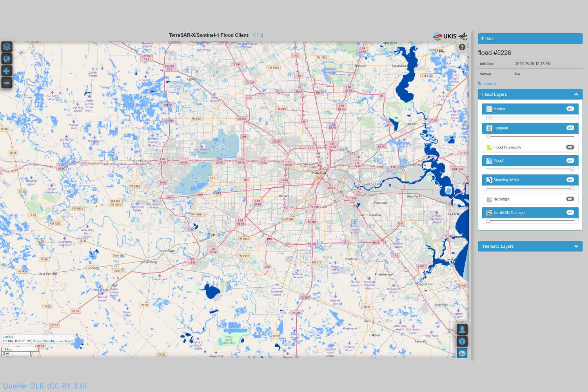This screenshot has height=392, width=588.
Task: Disable the Standing Water layer toggle
Action: 570,180
